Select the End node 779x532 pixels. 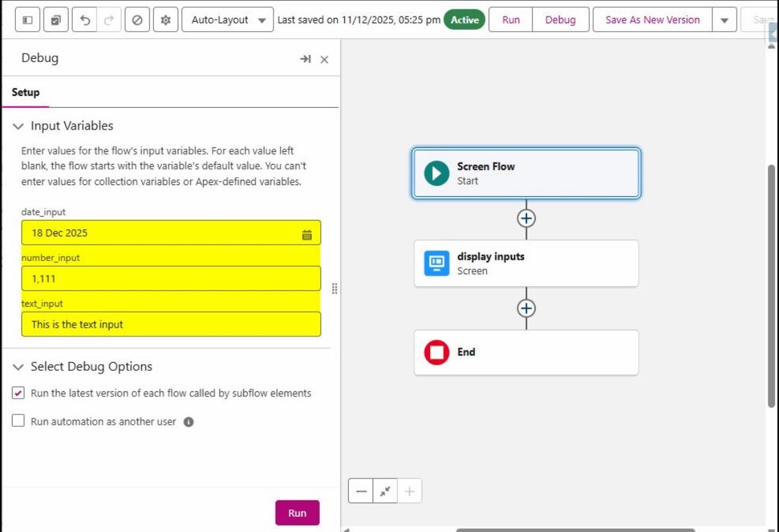point(526,353)
